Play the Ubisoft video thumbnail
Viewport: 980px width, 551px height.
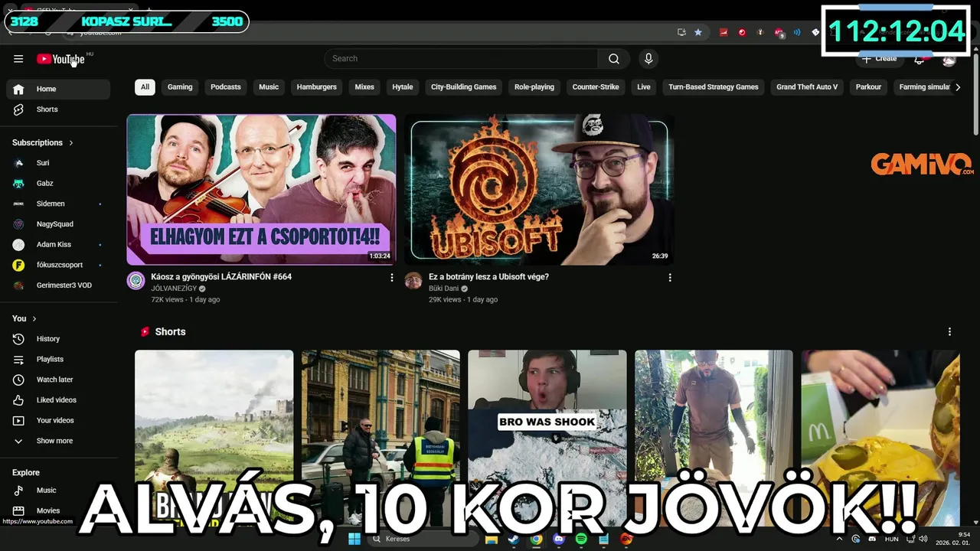pyautogui.click(x=539, y=190)
